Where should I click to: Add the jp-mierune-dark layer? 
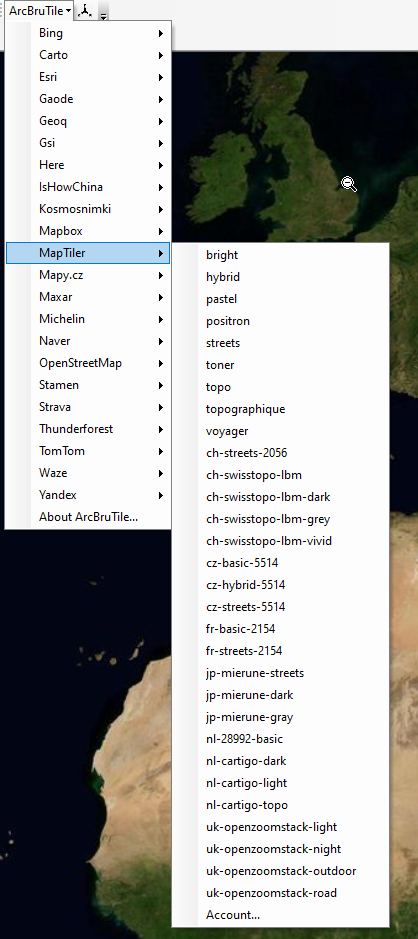pos(280,695)
